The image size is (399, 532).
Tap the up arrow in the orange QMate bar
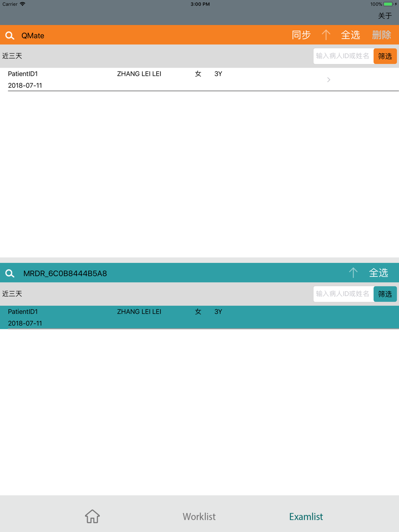click(x=326, y=35)
